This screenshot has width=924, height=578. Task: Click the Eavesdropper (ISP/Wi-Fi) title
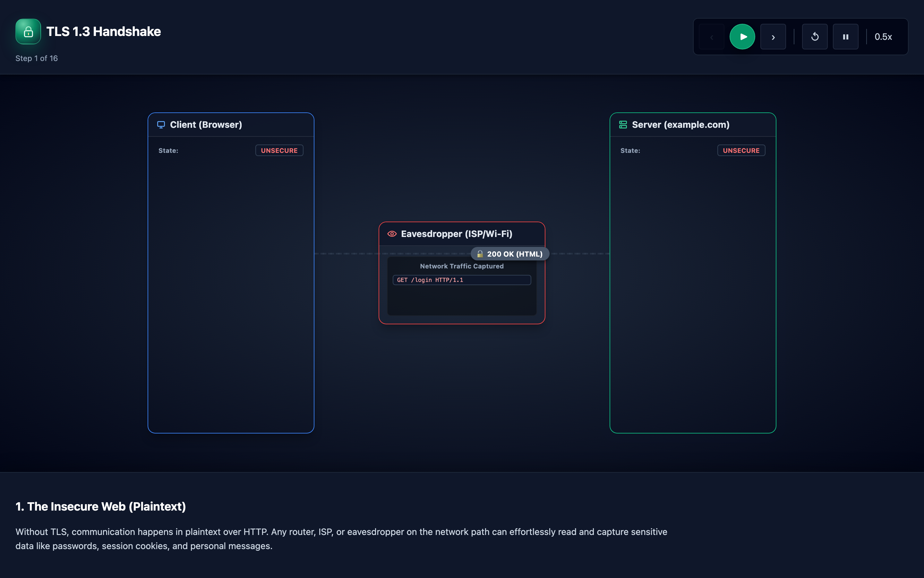click(457, 233)
